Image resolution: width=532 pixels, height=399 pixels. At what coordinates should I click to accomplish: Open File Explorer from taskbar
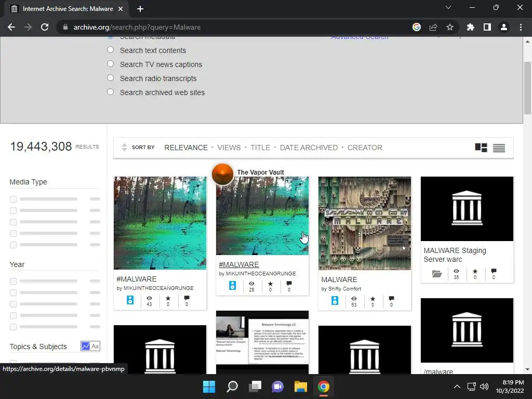pos(301,387)
